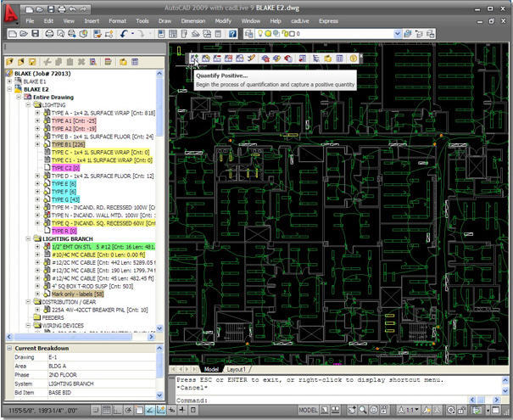
Task: Click 3D DWF icon in standard toolbar
Action: point(83,34)
